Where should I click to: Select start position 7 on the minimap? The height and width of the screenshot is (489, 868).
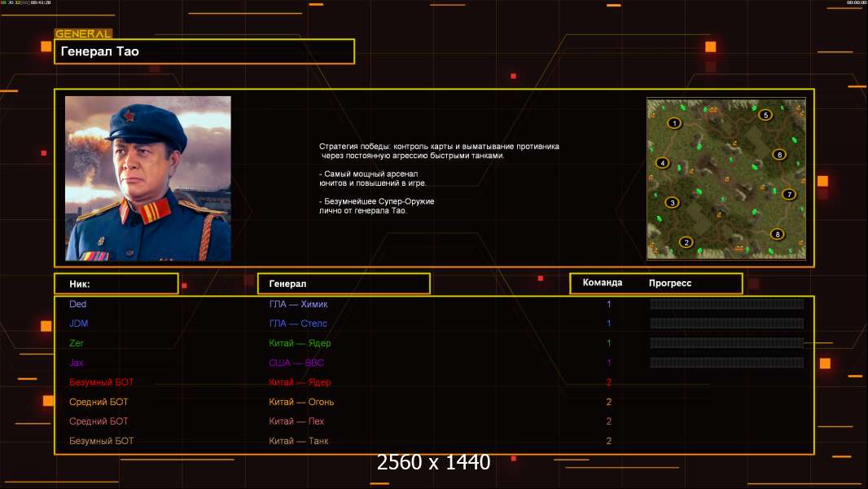(789, 195)
